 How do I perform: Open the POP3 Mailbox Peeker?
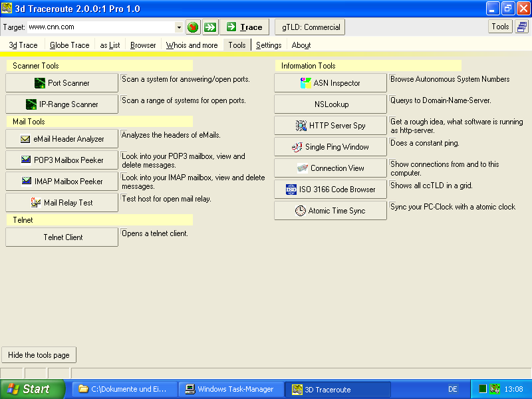pos(62,160)
